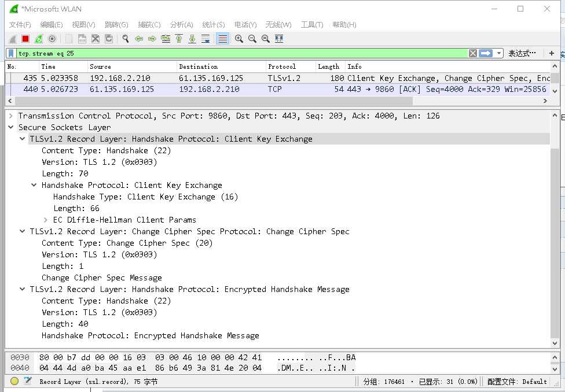The image size is (565, 392).
Task: Reset text to normal size icon
Action: pos(266,39)
